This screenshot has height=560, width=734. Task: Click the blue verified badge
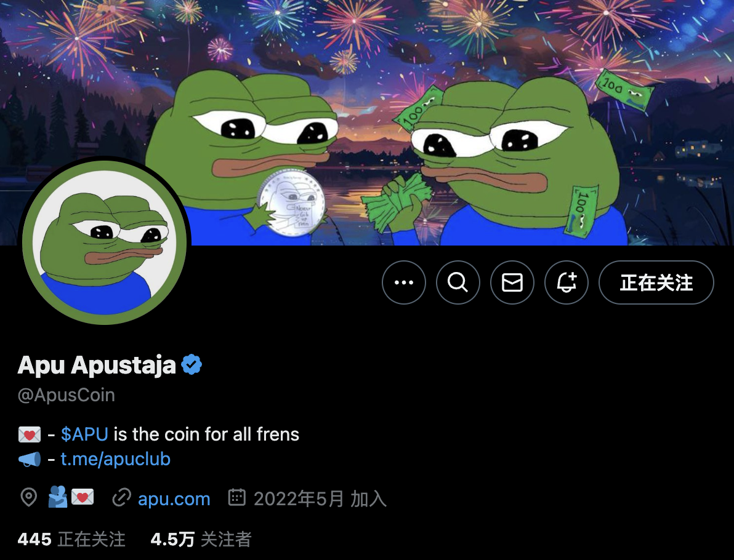pyautogui.click(x=192, y=364)
